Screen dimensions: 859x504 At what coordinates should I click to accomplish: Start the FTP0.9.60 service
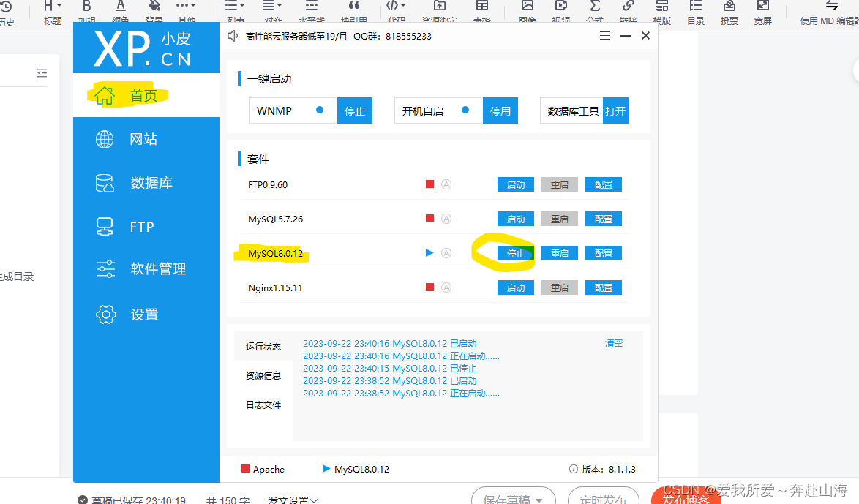tap(516, 184)
